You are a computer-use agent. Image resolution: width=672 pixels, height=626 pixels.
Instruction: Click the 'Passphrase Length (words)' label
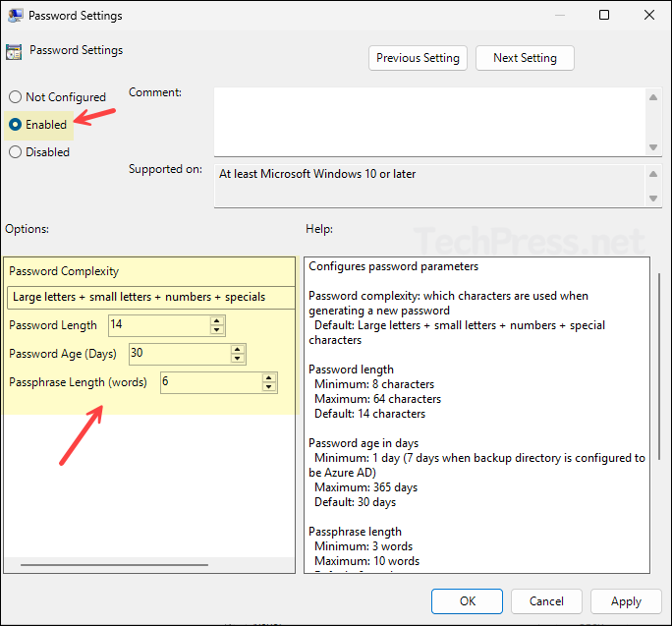78,382
